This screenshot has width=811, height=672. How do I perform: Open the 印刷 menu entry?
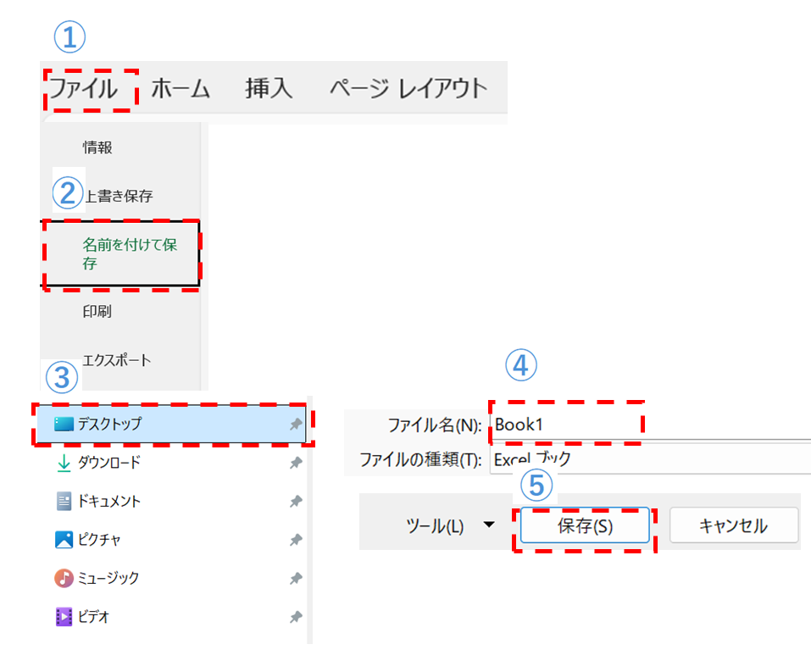(97, 312)
